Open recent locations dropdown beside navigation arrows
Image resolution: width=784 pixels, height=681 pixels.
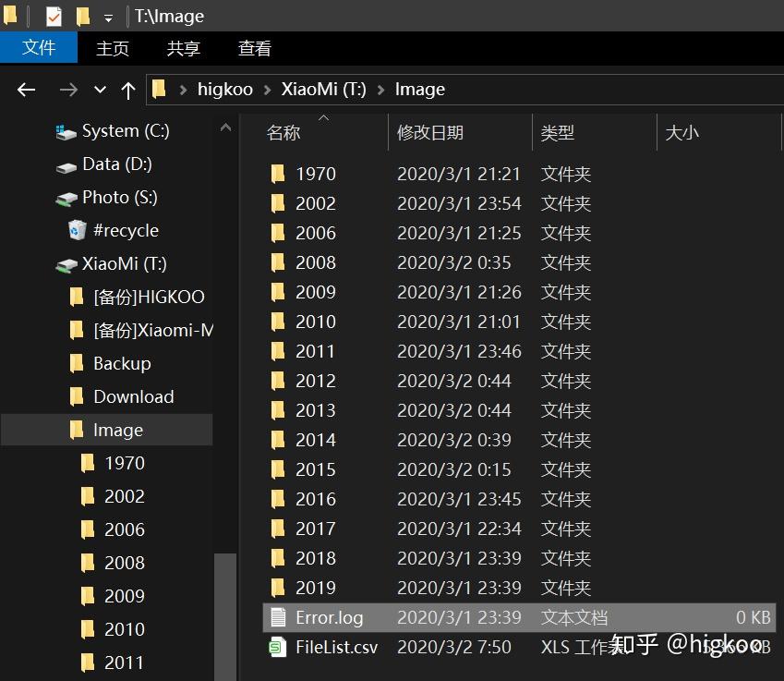coord(99,89)
